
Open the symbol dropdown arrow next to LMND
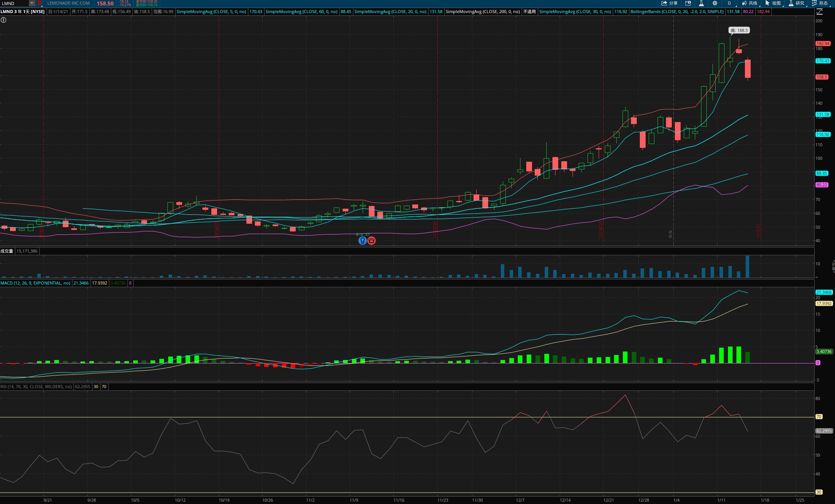(x=32, y=3)
